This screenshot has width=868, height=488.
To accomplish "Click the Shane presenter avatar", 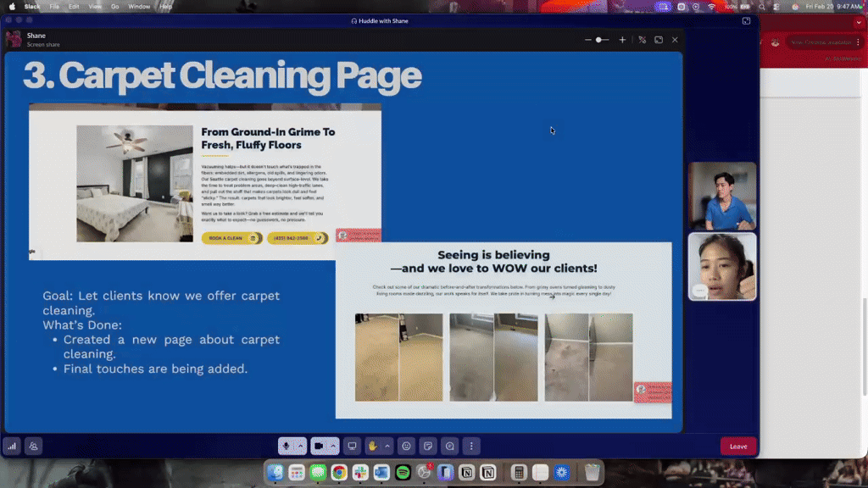I will (x=14, y=39).
